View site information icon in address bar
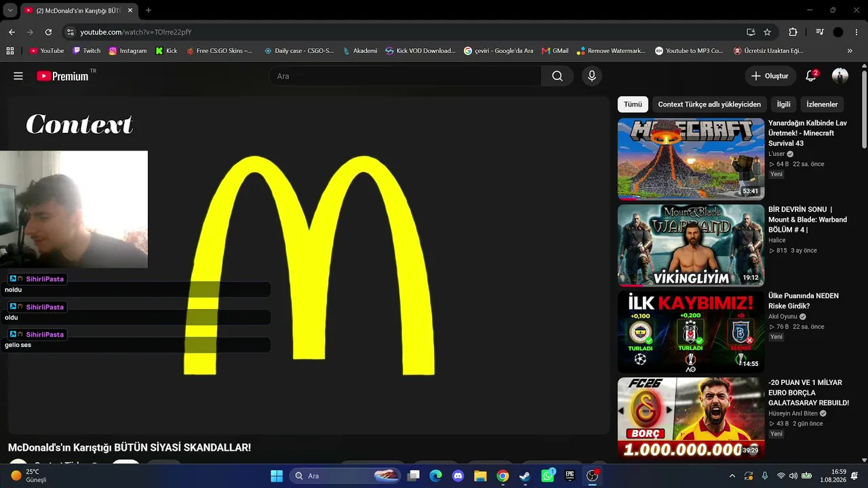The width and height of the screenshot is (868, 488). tap(69, 32)
